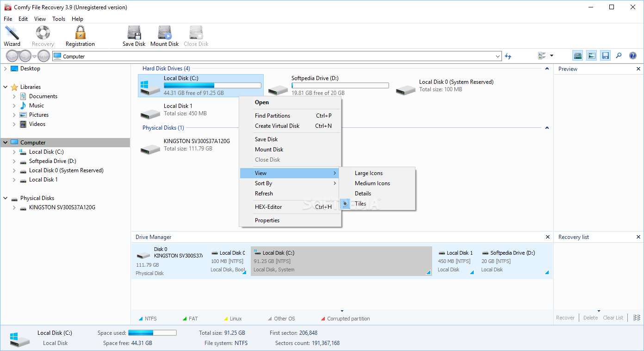This screenshot has width=644, height=351.
Task: Click Softpedia Drive (D:) usage bar
Action: (x=340, y=86)
